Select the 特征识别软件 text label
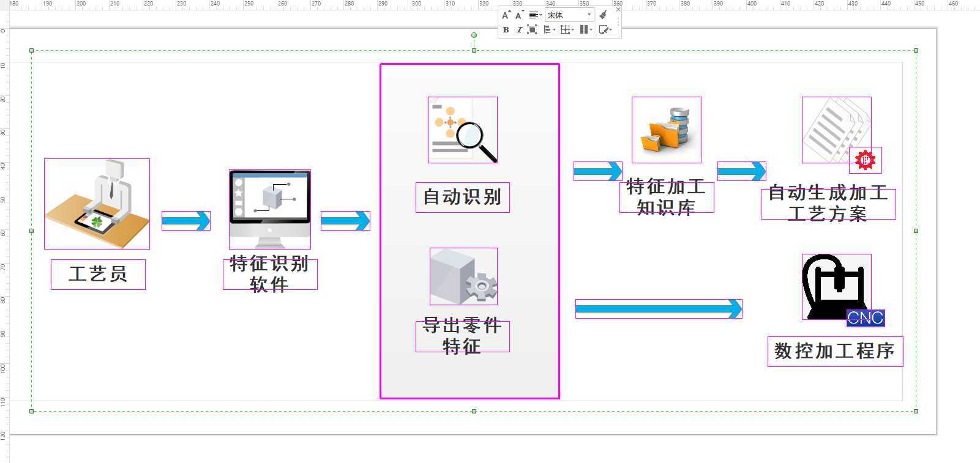 [x=270, y=274]
